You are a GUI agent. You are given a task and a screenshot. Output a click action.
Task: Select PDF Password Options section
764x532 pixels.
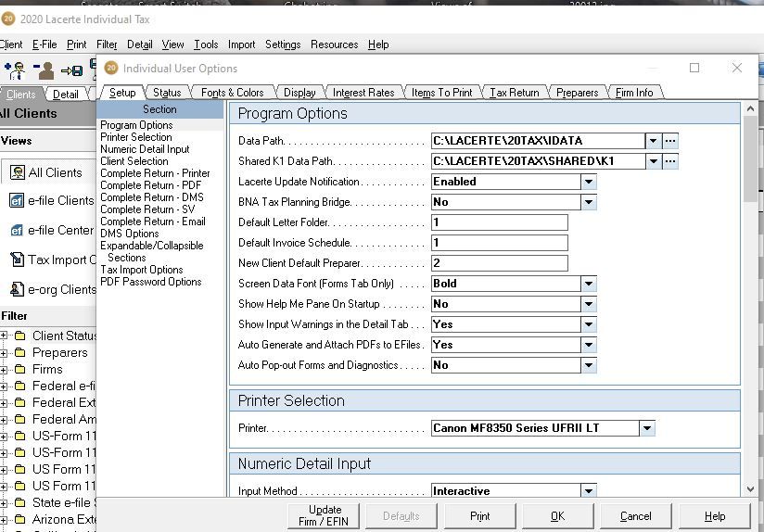click(x=151, y=282)
